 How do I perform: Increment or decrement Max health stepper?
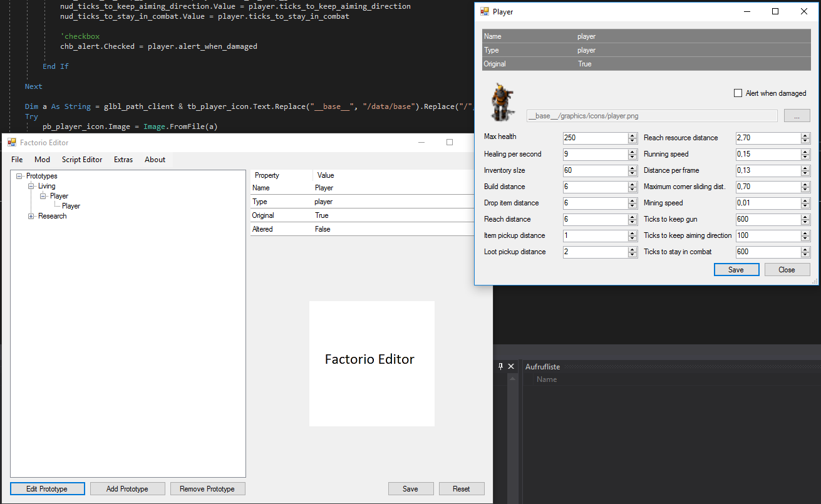[x=633, y=138]
